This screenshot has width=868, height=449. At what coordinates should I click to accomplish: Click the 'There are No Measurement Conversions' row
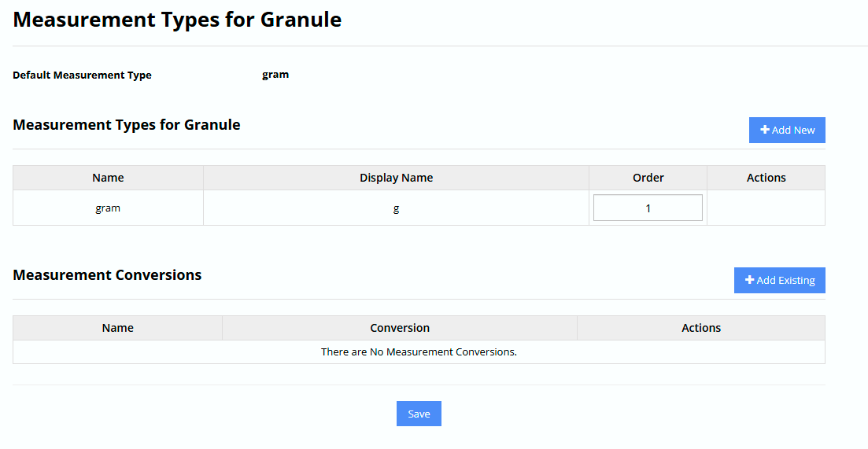(419, 351)
